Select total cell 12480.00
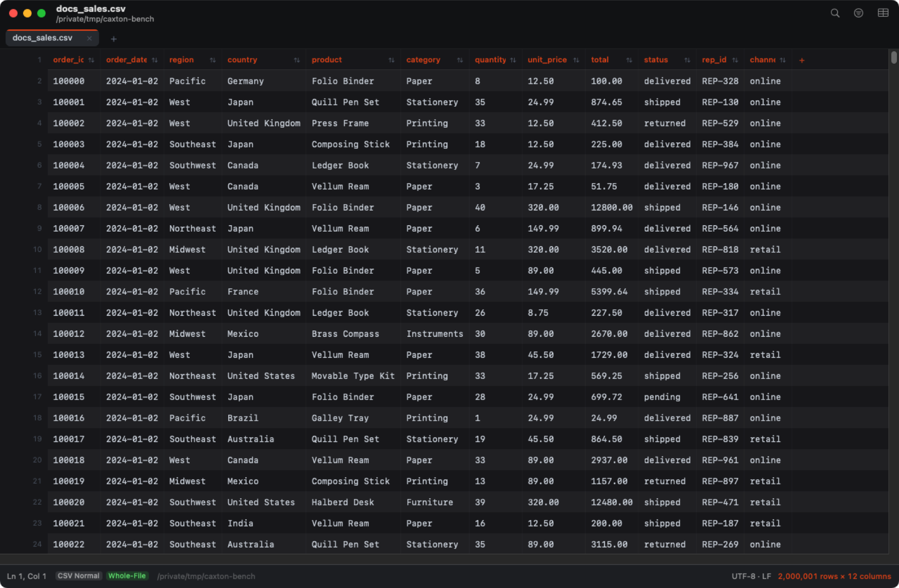Screen dimensions: 899x588 (612, 502)
